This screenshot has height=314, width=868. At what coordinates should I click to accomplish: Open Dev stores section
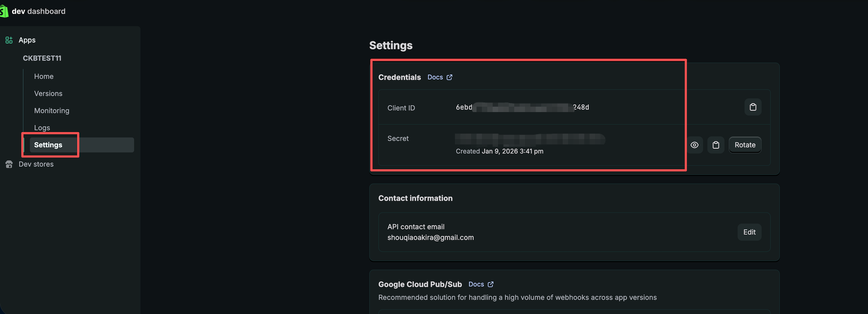pos(36,164)
